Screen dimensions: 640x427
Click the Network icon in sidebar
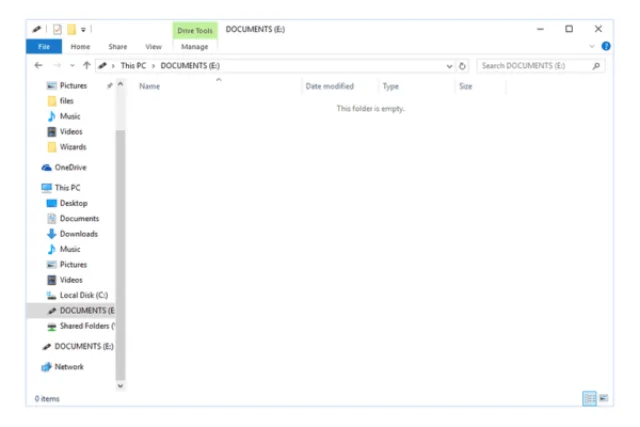[x=47, y=367]
